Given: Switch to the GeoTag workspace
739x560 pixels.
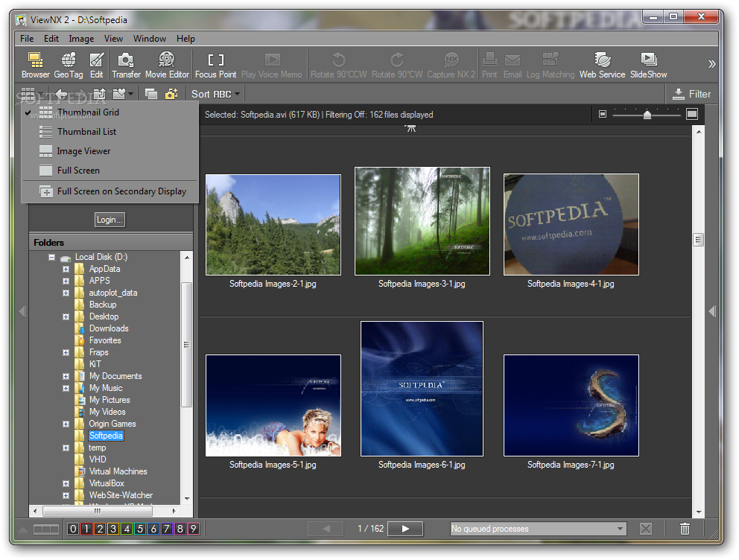Looking at the screenshot, I should [x=69, y=65].
